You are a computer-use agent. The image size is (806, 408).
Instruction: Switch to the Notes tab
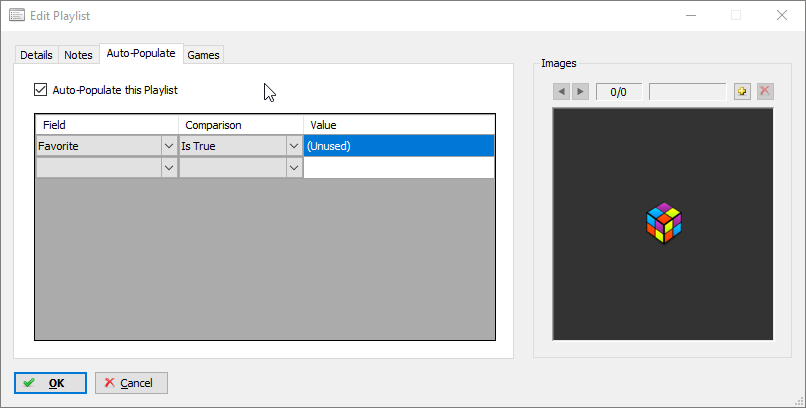pos(78,55)
